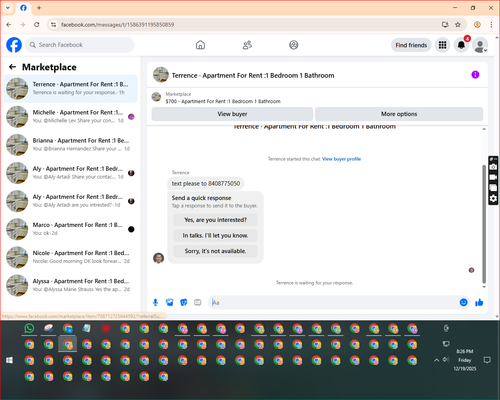Open Chrome's three-dot menu
The height and width of the screenshot is (400, 500).
491,25
